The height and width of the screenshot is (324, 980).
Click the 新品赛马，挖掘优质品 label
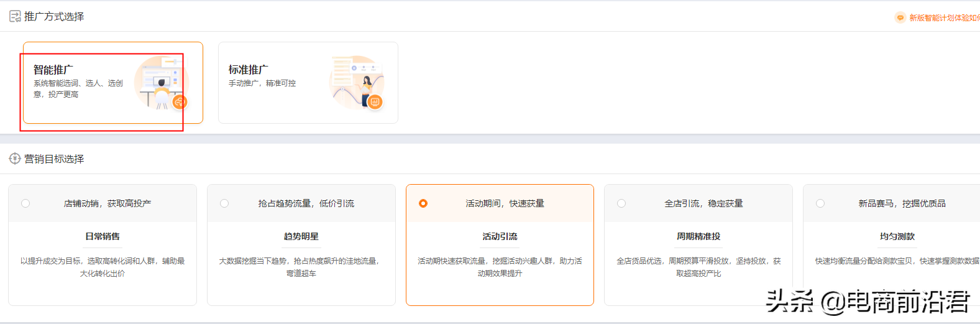coord(902,203)
